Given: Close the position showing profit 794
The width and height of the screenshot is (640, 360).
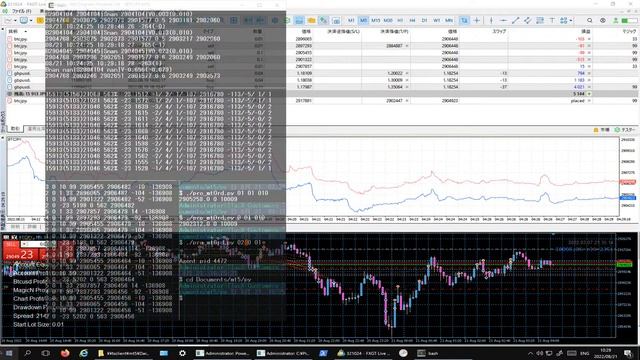Looking at the screenshot, I should coord(589,73).
